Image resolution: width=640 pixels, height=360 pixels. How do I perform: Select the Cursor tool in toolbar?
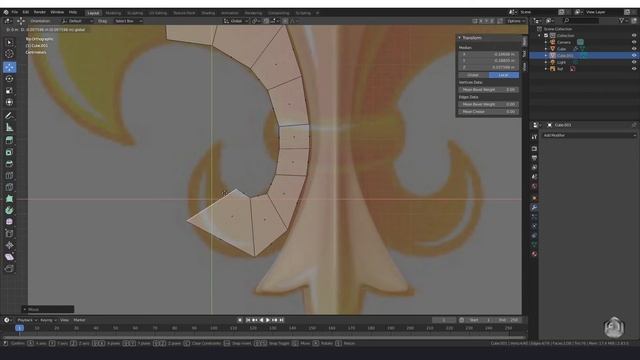tap(9, 54)
